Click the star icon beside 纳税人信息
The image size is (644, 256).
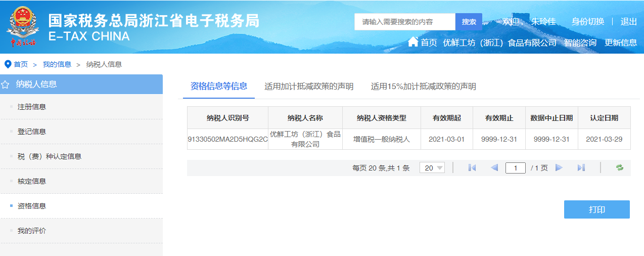(x=6, y=84)
